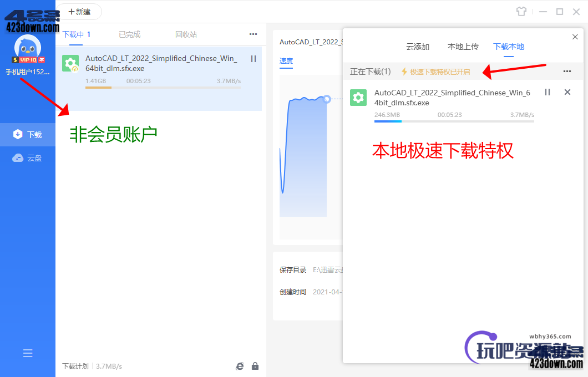This screenshot has height=377, width=588.
Task: Switch to the 下载本地 tab
Action: [x=509, y=47]
